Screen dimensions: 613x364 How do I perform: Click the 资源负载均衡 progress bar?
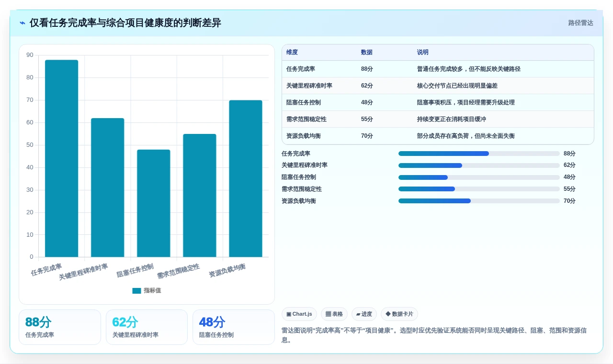479,201
